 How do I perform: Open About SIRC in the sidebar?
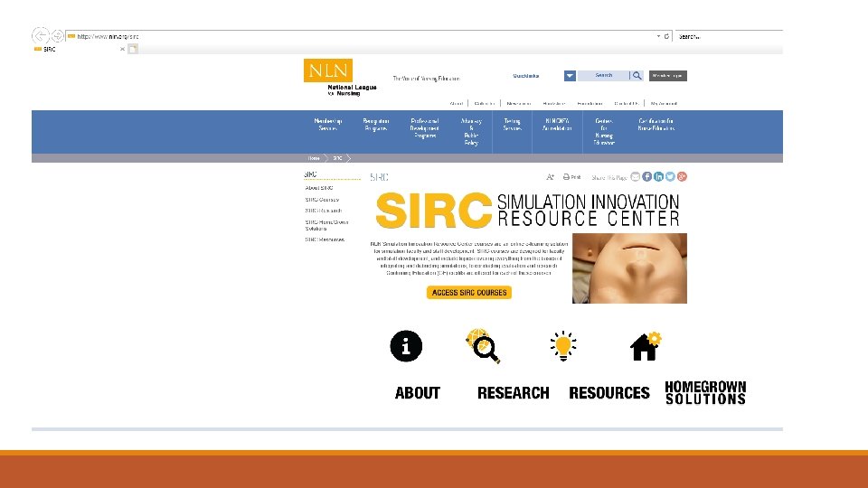click(319, 188)
